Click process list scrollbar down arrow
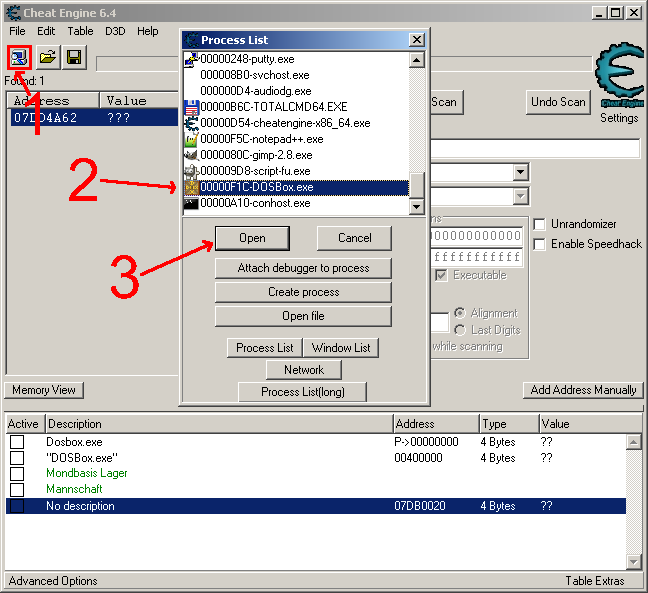This screenshot has width=648, height=593. 417,206
